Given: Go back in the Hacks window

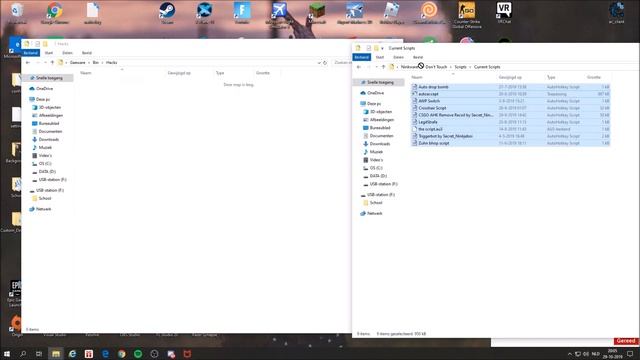Looking at the screenshot, I should point(28,62).
